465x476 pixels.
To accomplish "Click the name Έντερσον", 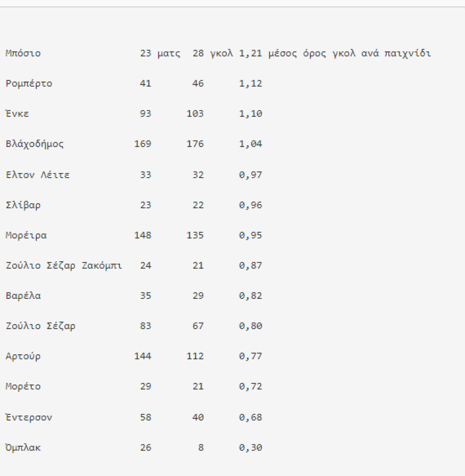I will [x=29, y=417].
